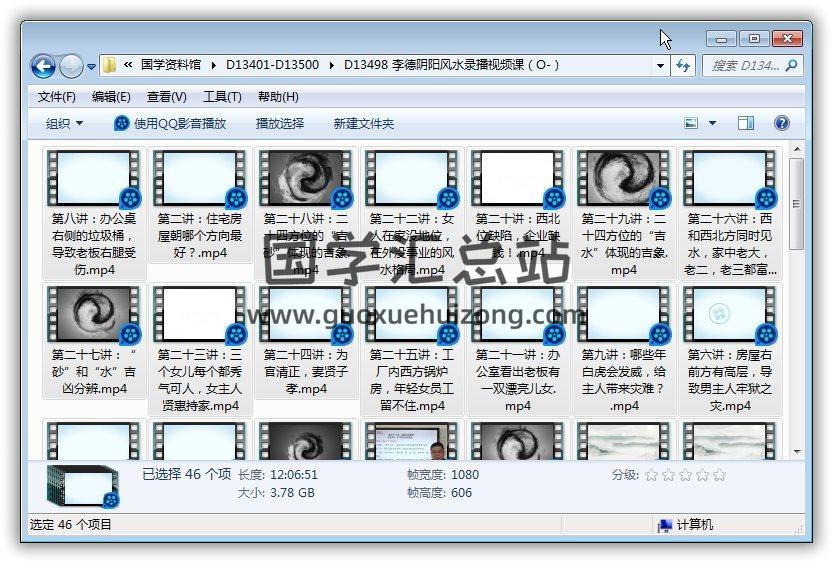Select the 国学资料馆 breadcrumb
This screenshot has width=833, height=563.
pos(171,65)
